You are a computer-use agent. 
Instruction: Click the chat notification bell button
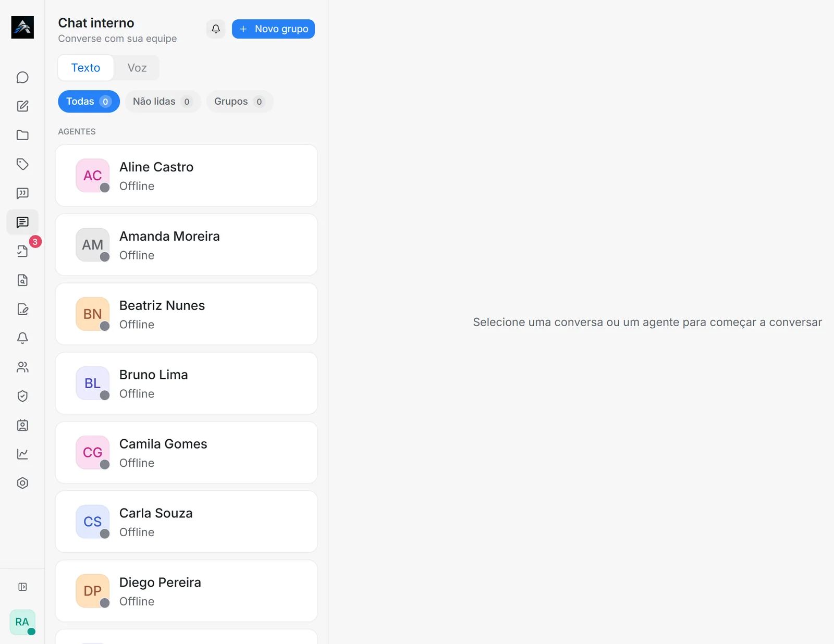(x=216, y=29)
